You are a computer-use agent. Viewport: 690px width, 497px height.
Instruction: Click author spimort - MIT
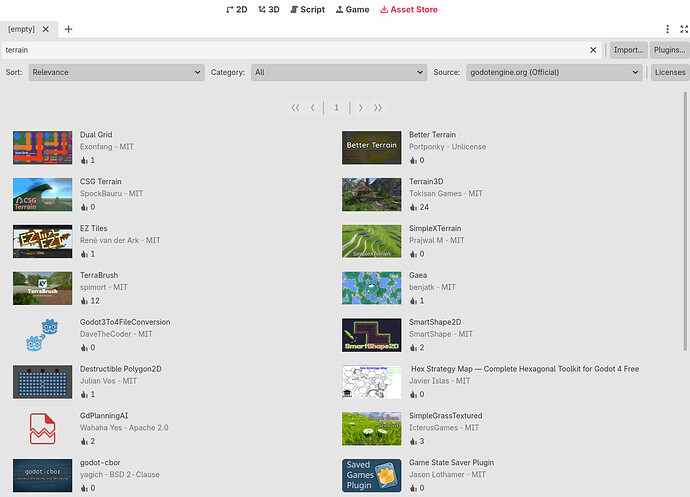103,287
